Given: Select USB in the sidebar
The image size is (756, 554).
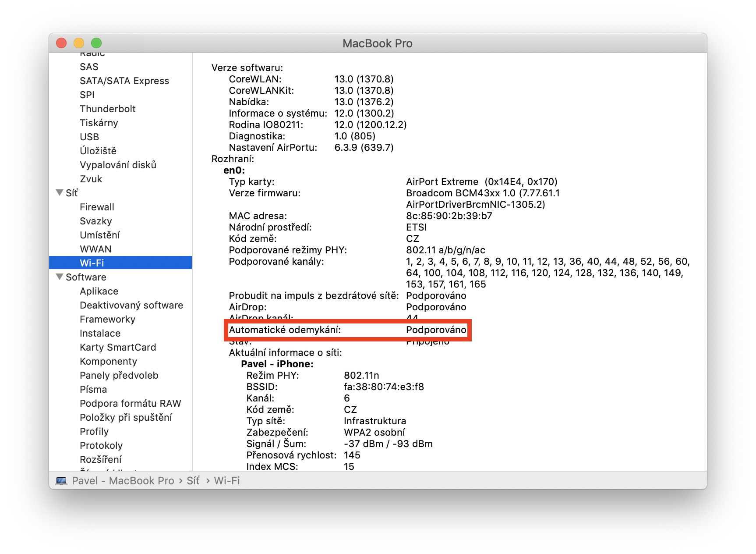Looking at the screenshot, I should [89, 137].
